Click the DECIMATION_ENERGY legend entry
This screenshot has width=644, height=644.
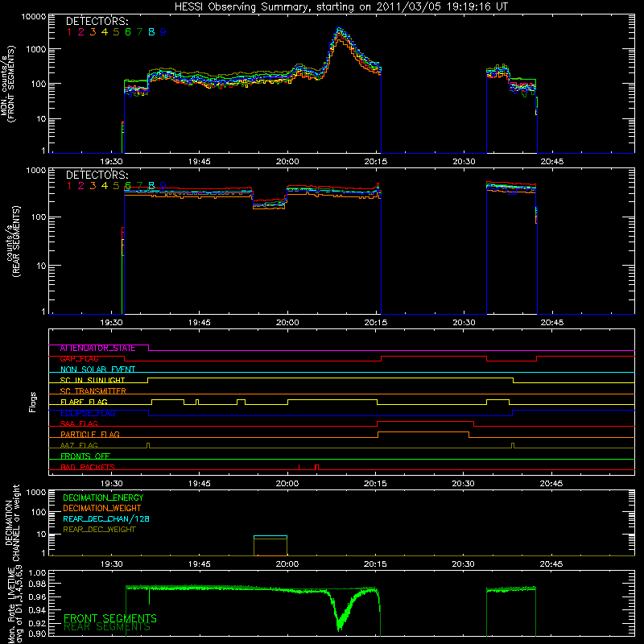103,497
